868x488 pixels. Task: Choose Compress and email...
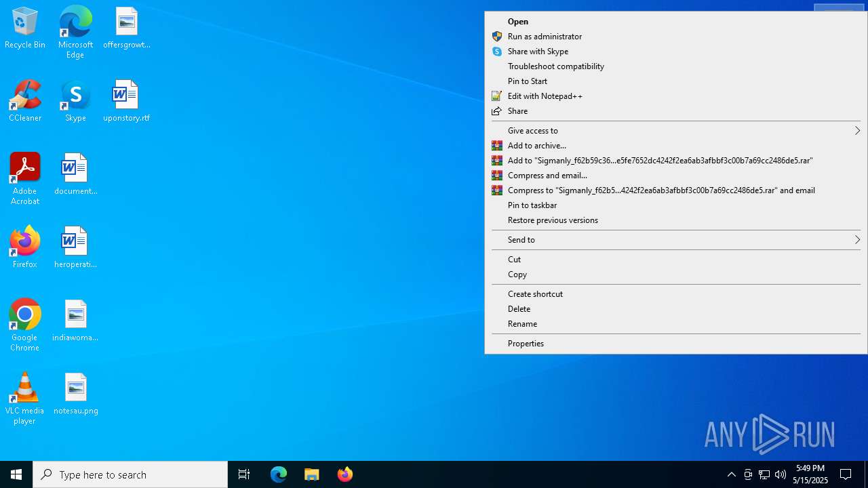tap(676, 176)
